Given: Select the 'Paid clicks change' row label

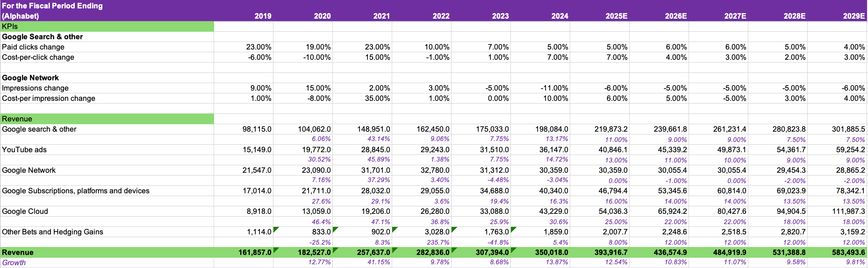Looking at the screenshot, I should (33, 47).
